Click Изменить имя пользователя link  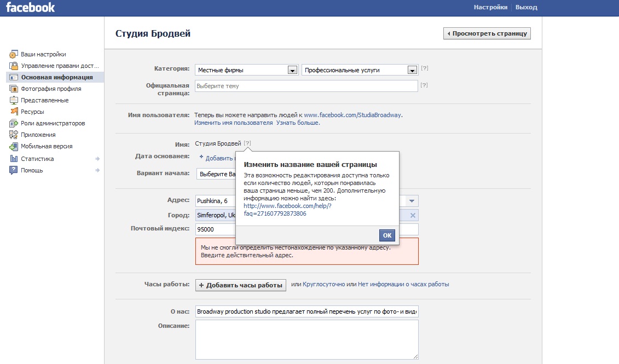coord(233,123)
